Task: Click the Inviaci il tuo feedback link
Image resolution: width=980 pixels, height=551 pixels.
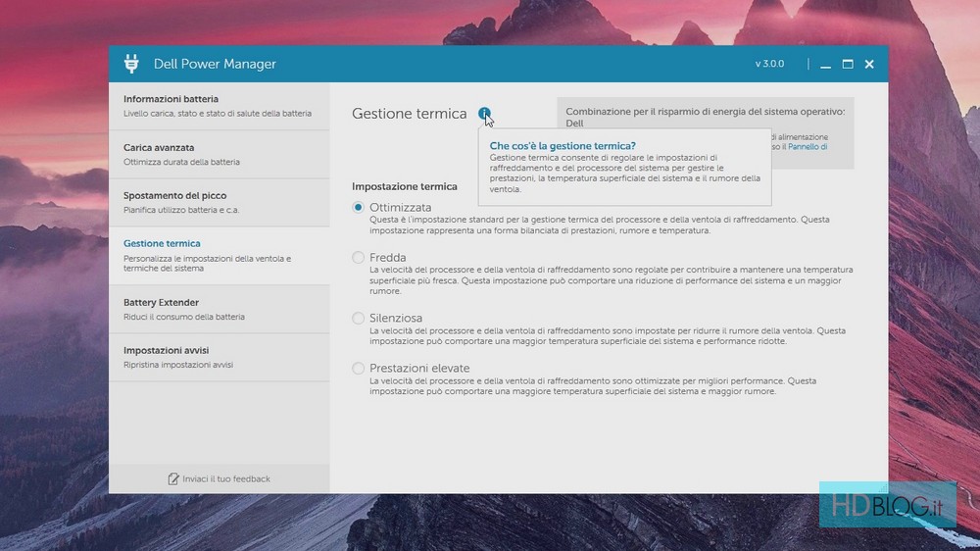Action: tap(225, 478)
